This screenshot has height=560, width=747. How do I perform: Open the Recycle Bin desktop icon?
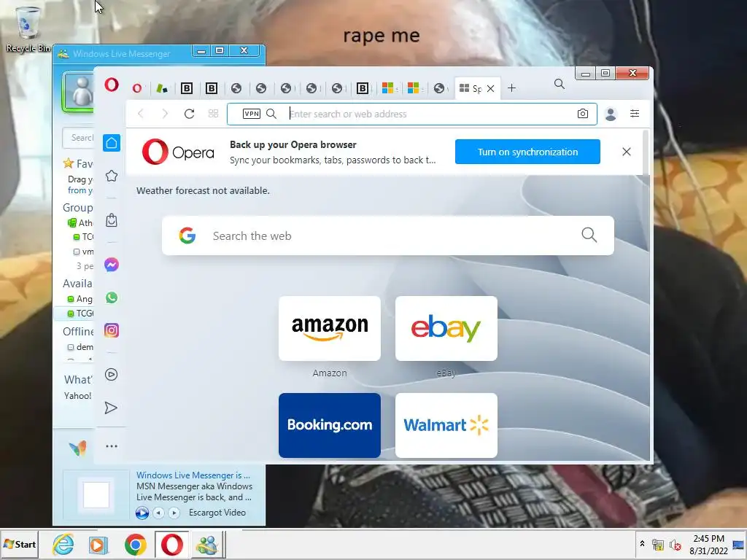(x=28, y=28)
